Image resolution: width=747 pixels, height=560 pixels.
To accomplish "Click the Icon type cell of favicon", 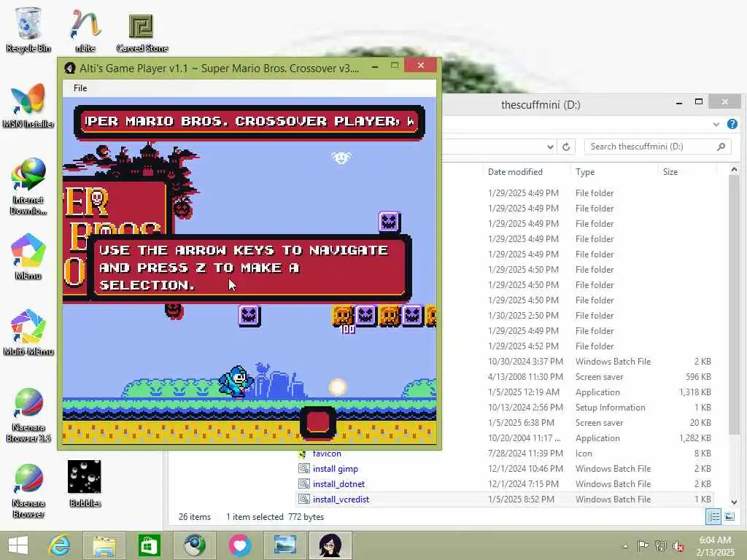I will click(x=584, y=454).
